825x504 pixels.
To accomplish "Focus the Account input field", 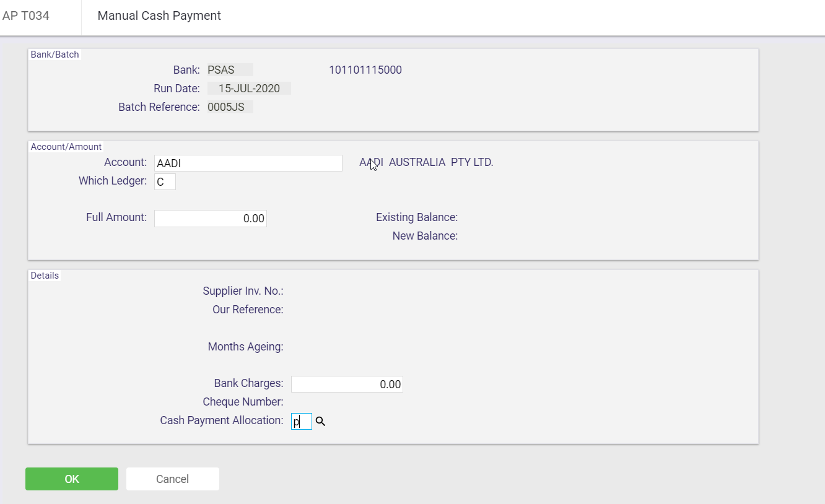I will click(248, 163).
